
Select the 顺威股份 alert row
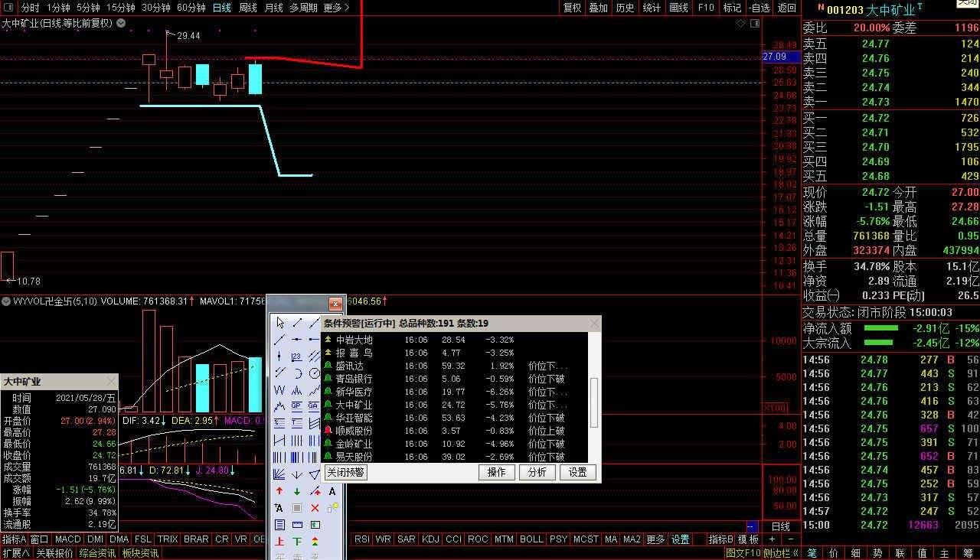456,431
